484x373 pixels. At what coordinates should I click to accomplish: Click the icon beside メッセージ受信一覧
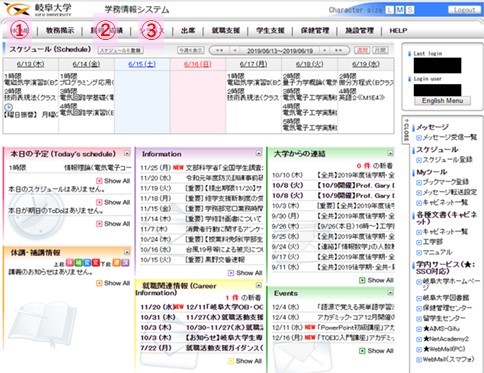(x=419, y=137)
